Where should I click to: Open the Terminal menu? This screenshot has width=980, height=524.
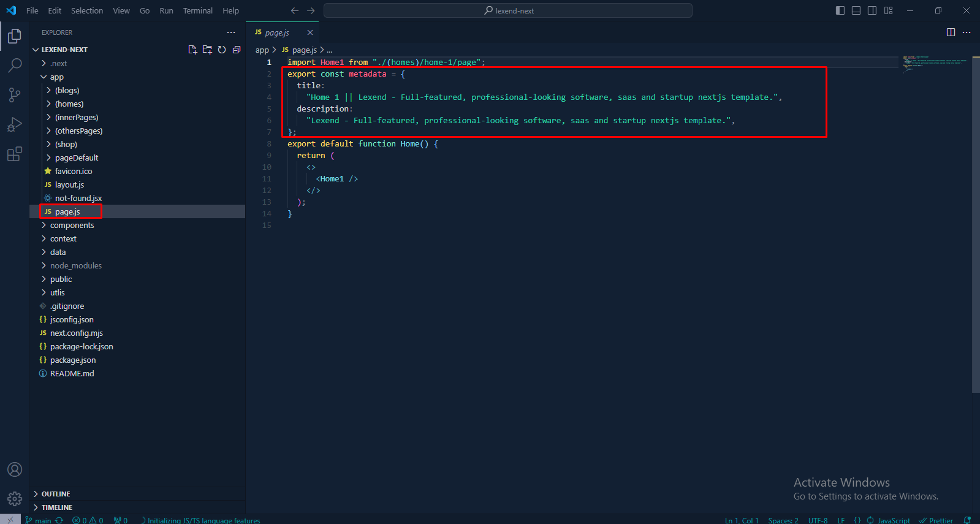197,10
